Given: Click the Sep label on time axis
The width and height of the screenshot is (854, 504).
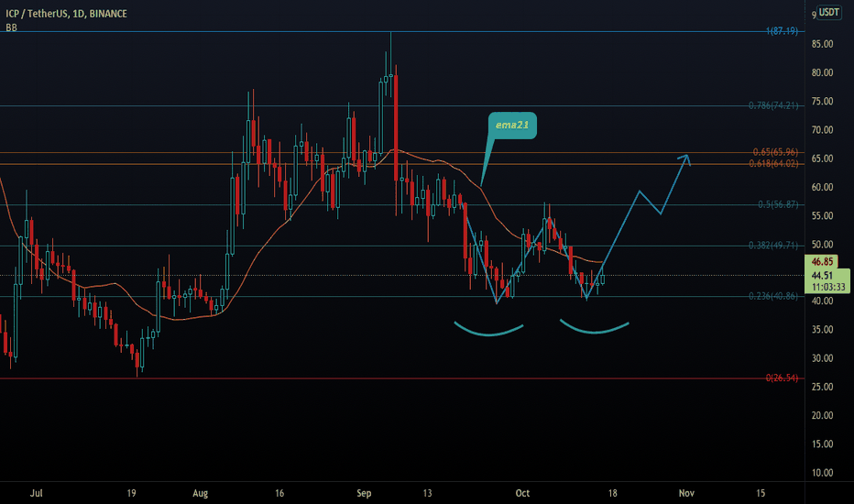Looking at the screenshot, I should 364,493.
